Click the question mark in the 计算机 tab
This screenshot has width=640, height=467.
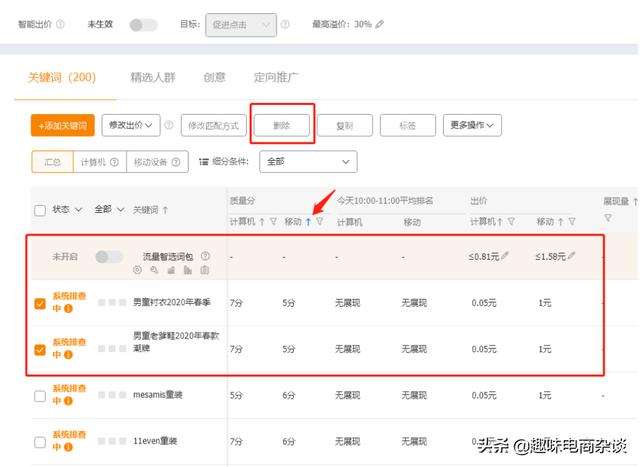pyautogui.click(x=114, y=162)
